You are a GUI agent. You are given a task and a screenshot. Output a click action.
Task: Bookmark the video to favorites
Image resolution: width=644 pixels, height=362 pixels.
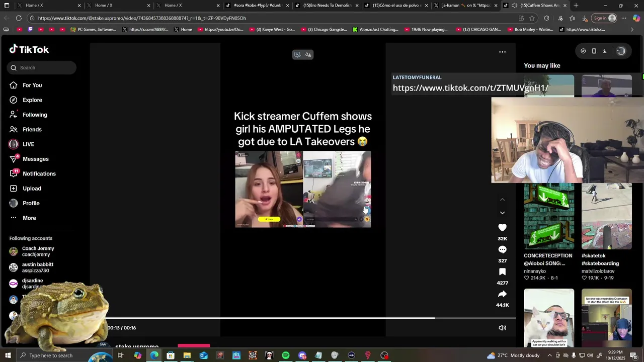[502, 272]
